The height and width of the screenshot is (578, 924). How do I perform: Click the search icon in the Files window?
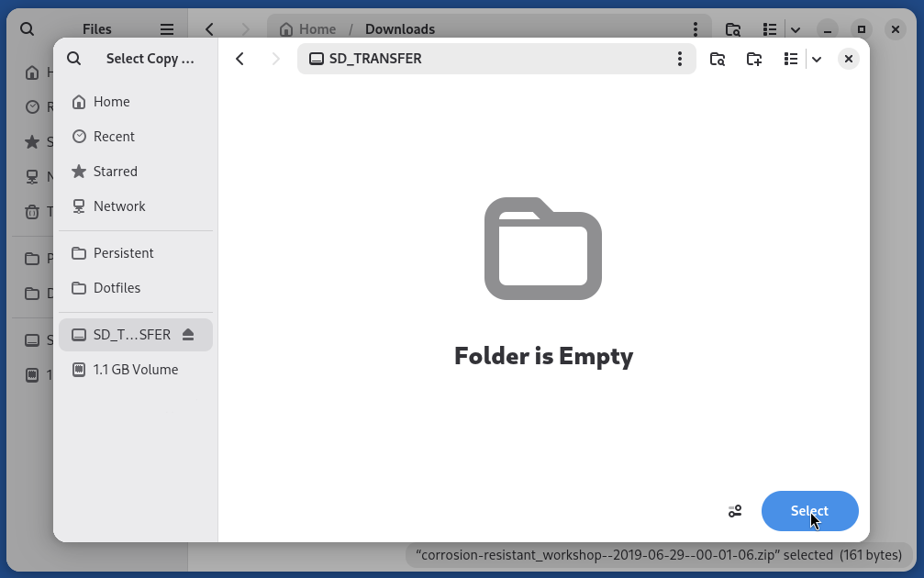[x=25, y=28]
